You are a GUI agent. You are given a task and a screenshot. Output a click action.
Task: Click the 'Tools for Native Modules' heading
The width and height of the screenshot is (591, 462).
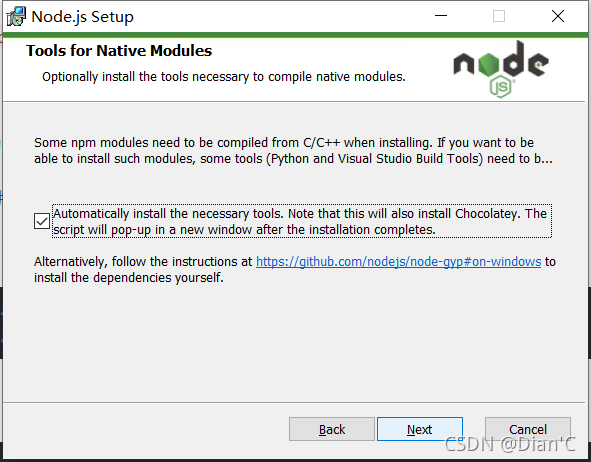point(119,50)
